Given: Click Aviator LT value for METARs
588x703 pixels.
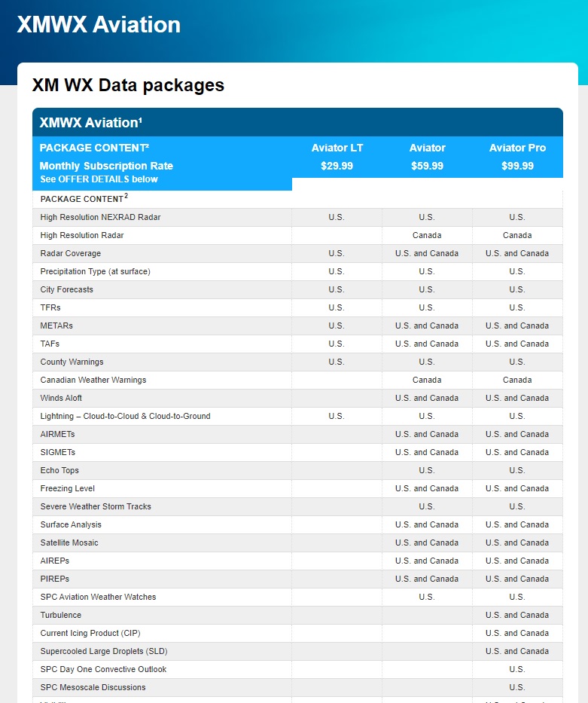Looking at the screenshot, I should point(337,326).
